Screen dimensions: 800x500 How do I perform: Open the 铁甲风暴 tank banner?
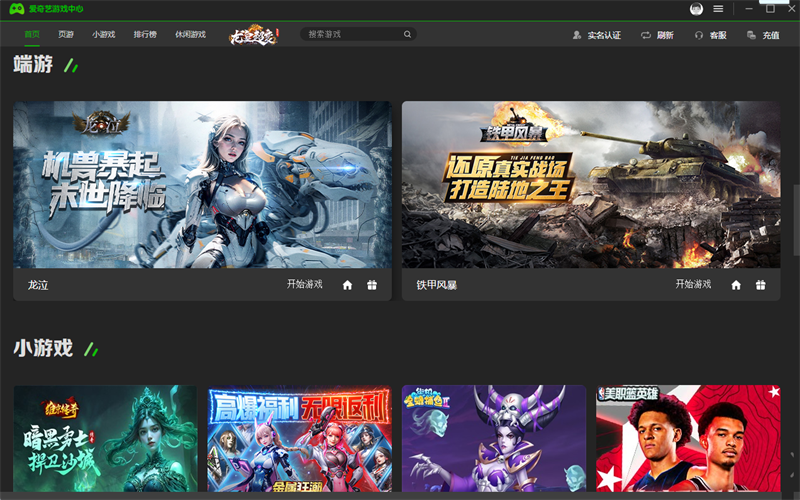[x=591, y=185]
